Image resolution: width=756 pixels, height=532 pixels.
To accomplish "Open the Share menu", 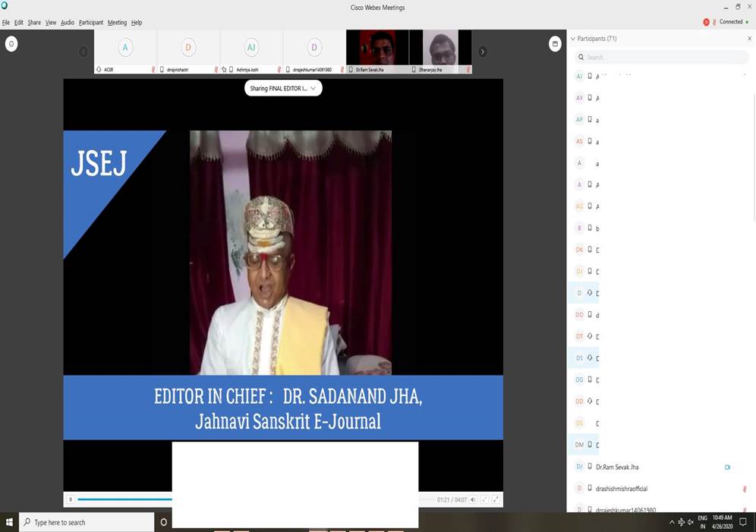I will 34,23.
